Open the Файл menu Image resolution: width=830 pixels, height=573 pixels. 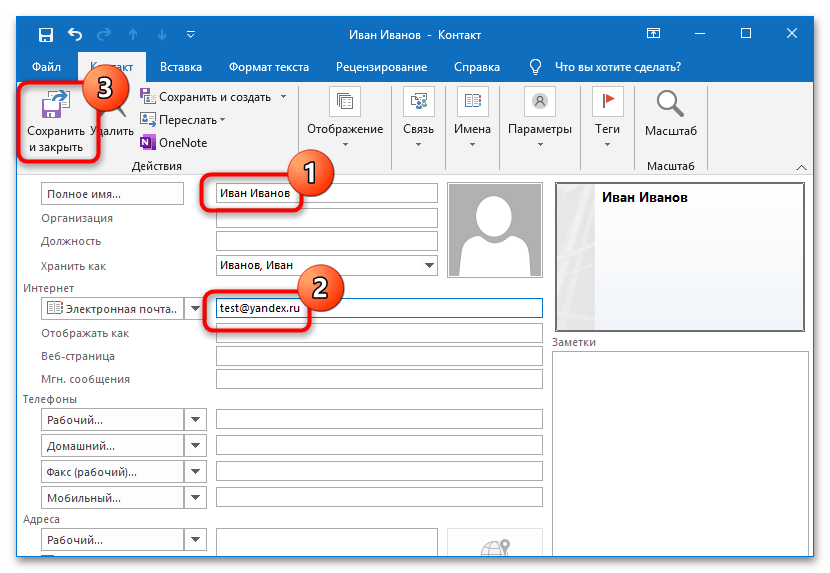pyautogui.click(x=46, y=67)
